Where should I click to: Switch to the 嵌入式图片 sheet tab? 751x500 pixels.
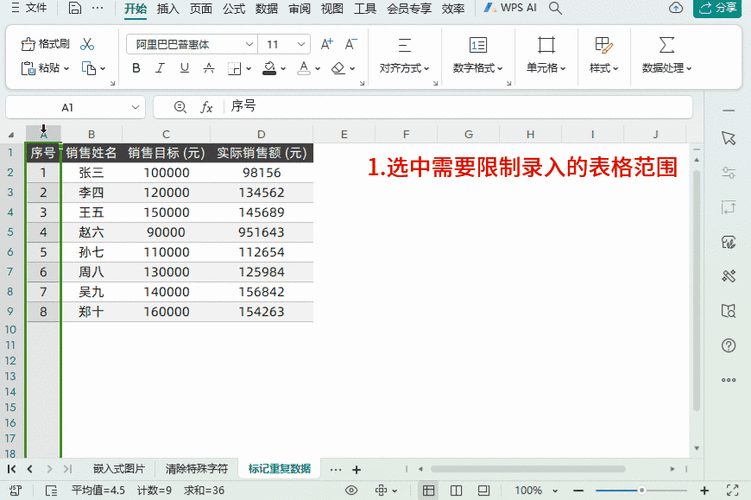coord(119,468)
